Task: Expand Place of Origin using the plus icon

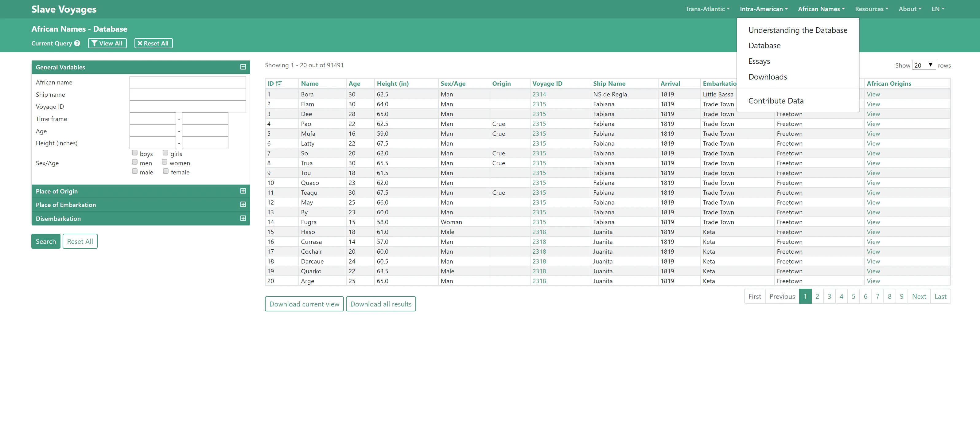Action: click(x=243, y=191)
